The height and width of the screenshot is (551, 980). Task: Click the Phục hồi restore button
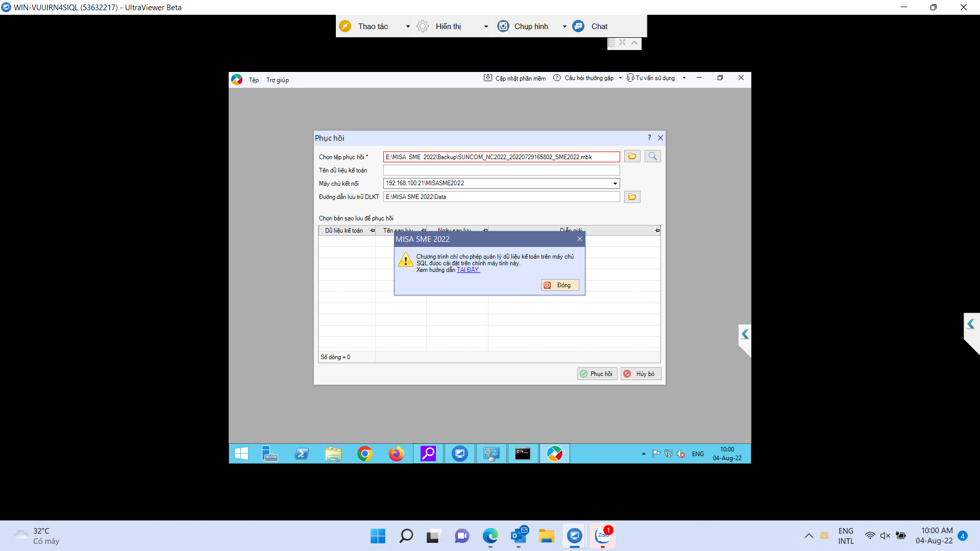click(597, 374)
